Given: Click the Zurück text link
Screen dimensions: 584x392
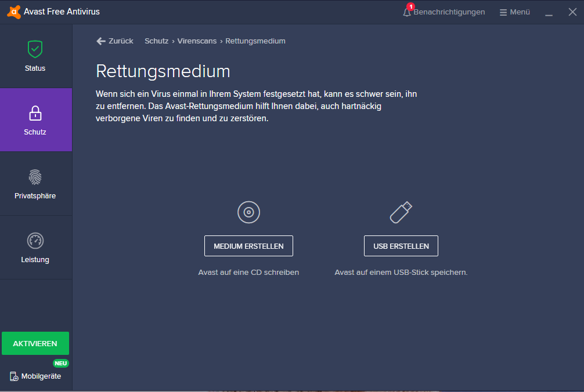Looking at the screenshot, I should click(121, 41).
